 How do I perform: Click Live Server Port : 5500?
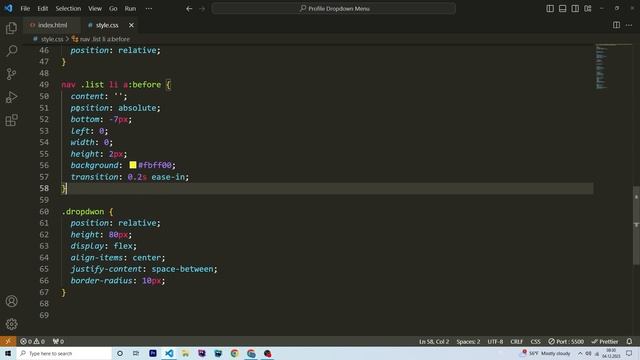point(566,341)
